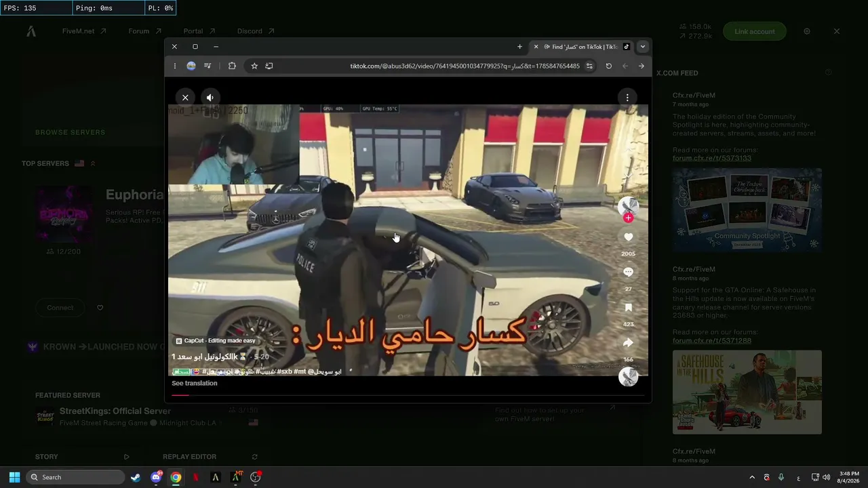
Task: Open Steam from the taskbar
Action: 136,477
